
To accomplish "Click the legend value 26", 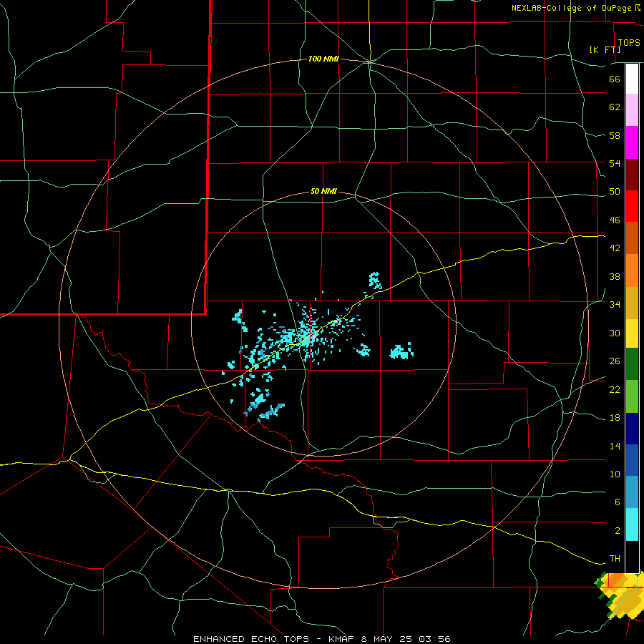I will [x=615, y=361].
